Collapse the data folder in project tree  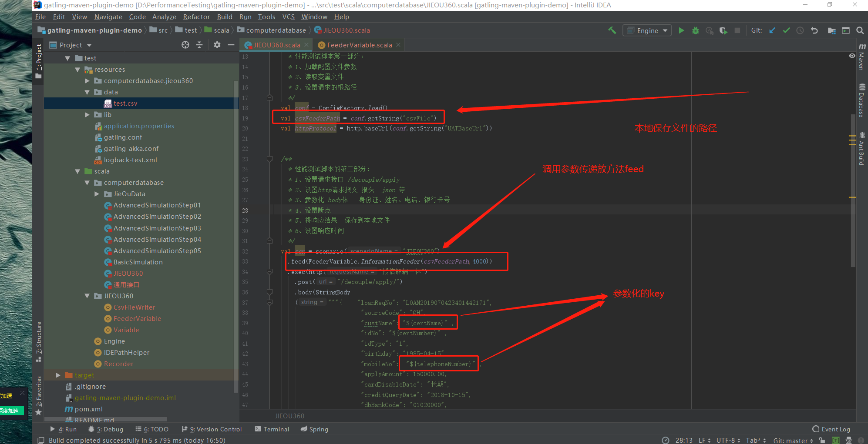[87, 92]
